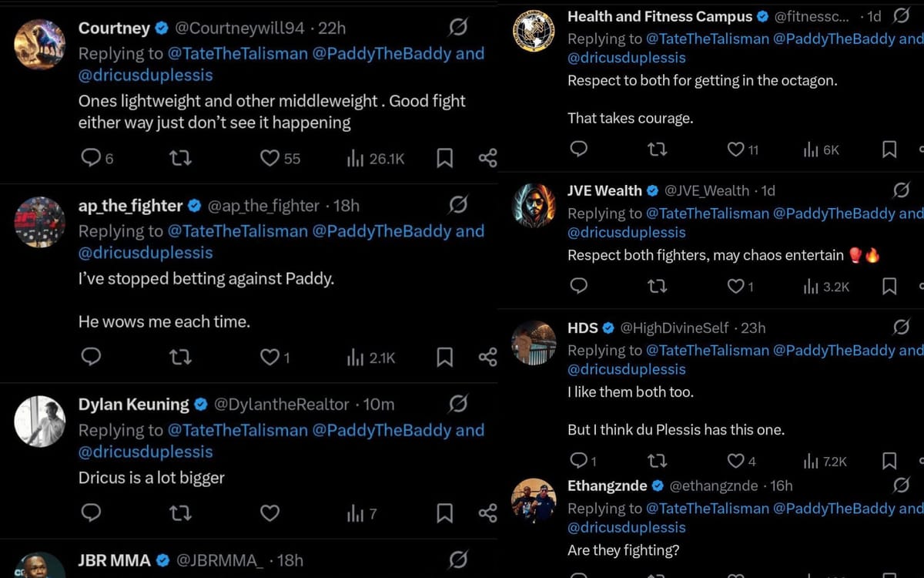This screenshot has height=578, width=924.
Task: Like the 'Dricus is a lot bigger' tweet
Action: pos(269,513)
